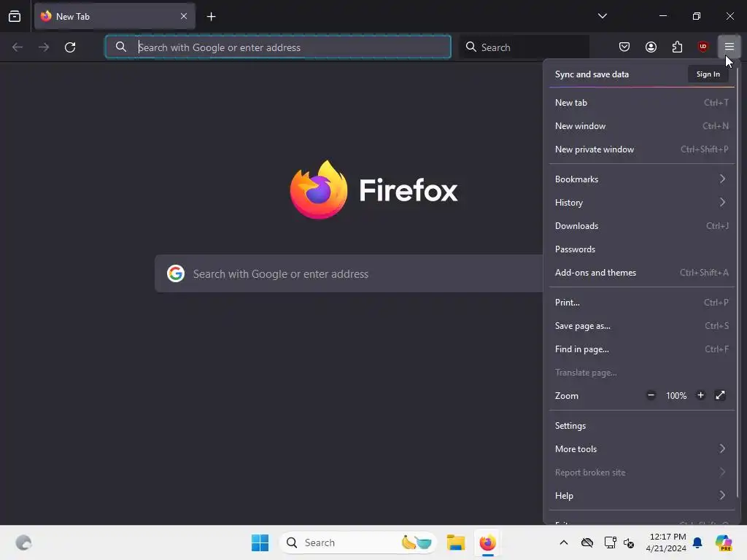This screenshot has width=747, height=560.
Task: Open the Extensions puzzle-piece icon
Action: point(677,47)
